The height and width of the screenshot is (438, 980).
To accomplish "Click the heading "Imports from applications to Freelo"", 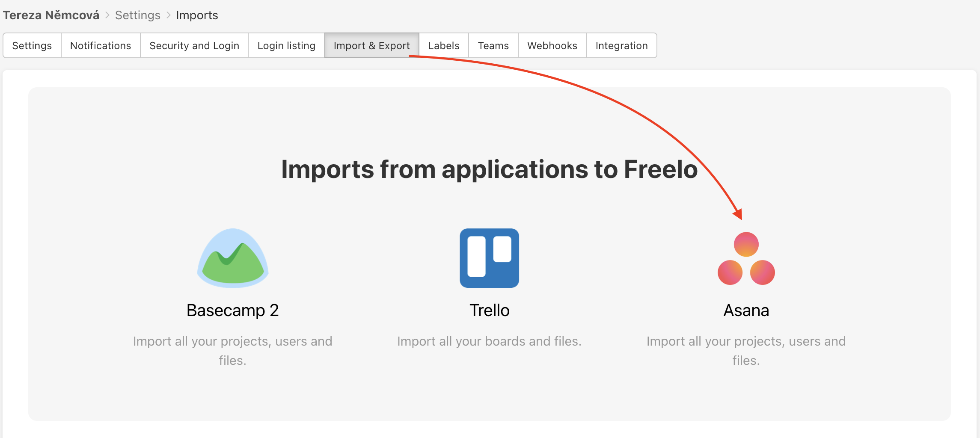I will 489,169.
